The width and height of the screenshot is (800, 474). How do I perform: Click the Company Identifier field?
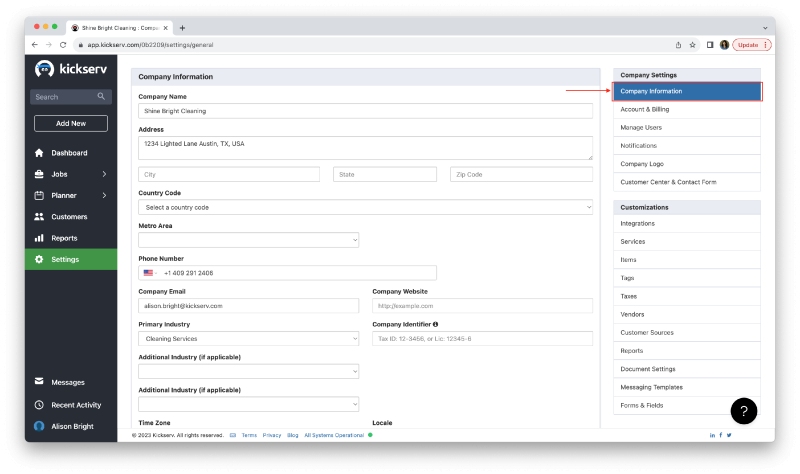[483, 338]
